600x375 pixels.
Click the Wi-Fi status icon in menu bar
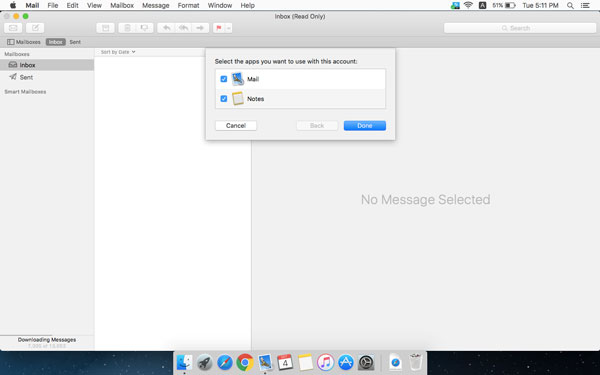(468, 5)
